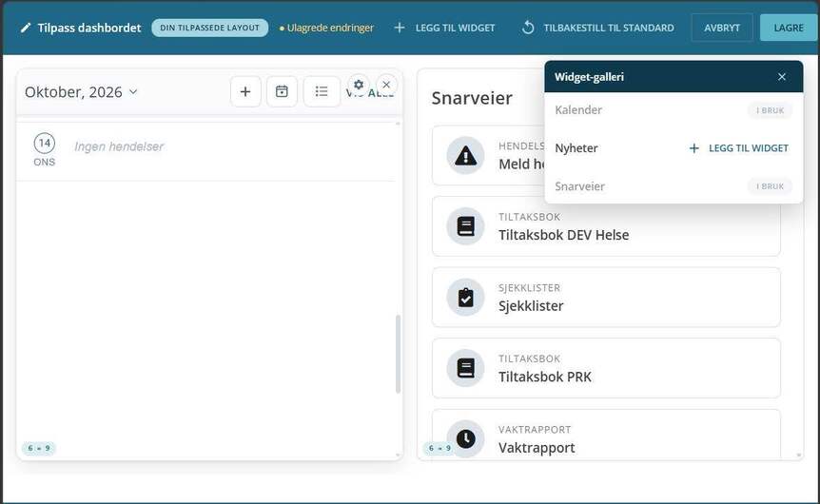Click the plus icon next to Nyheter
The image size is (820, 504).
coord(694,148)
